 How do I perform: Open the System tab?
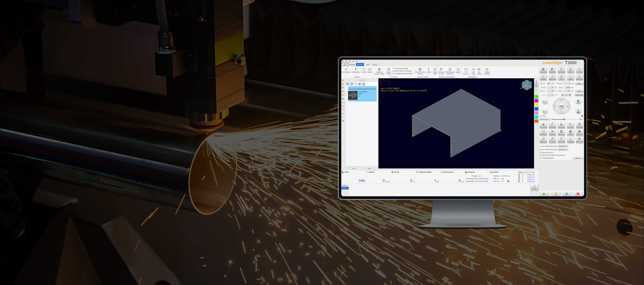click(375, 65)
